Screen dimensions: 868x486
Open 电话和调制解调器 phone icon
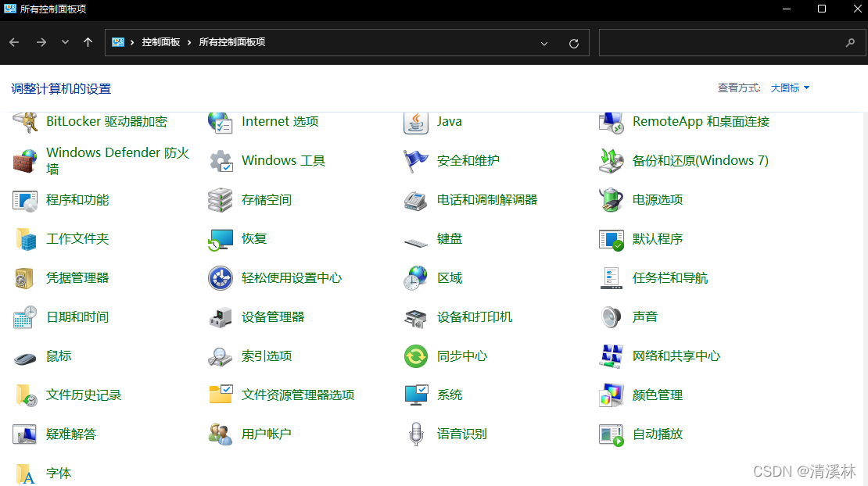[416, 200]
